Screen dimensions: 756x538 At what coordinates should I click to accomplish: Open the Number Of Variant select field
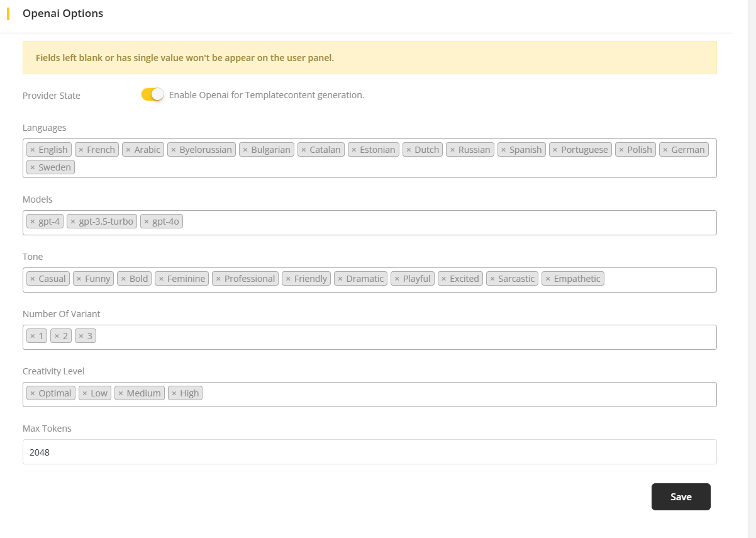click(403, 337)
